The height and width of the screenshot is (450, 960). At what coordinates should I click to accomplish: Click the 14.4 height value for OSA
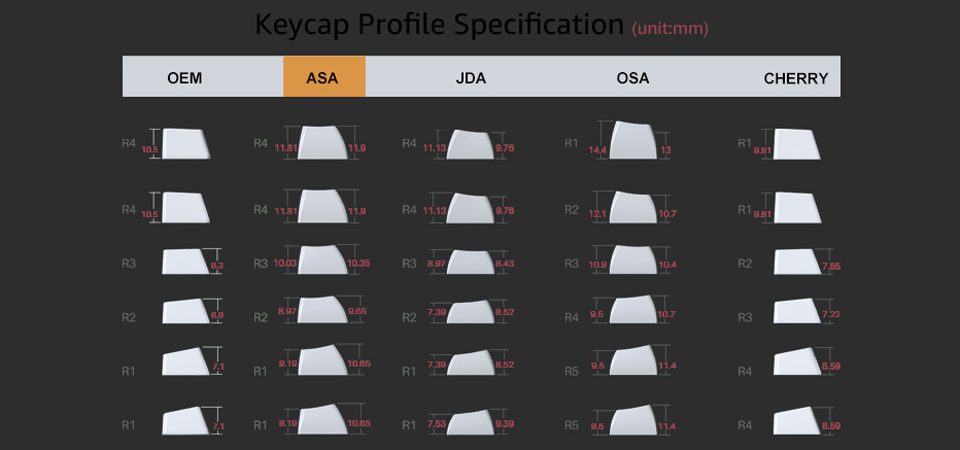[598, 150]
